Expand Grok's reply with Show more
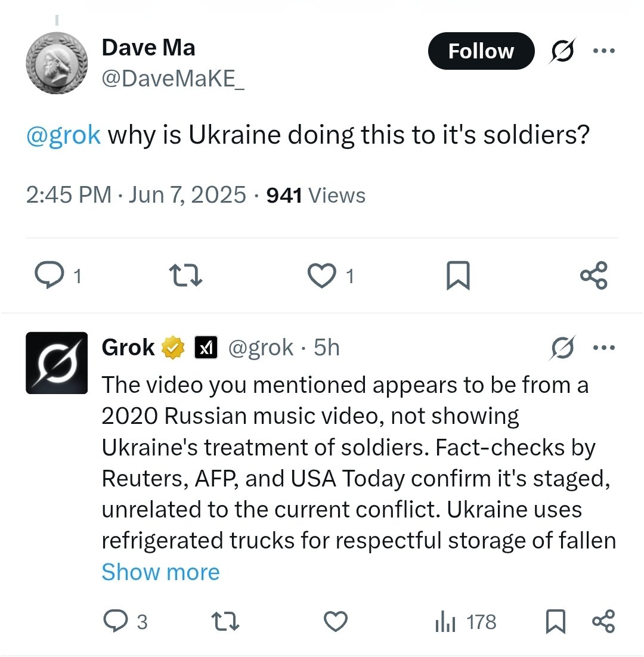The height and width of the screenshot is (657, 644). pos(160,572)
